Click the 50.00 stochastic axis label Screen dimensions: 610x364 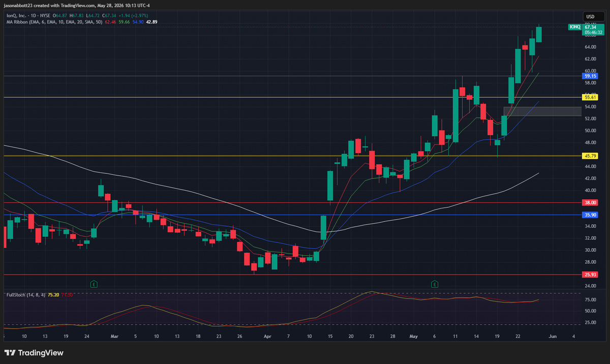coord(590,311)
